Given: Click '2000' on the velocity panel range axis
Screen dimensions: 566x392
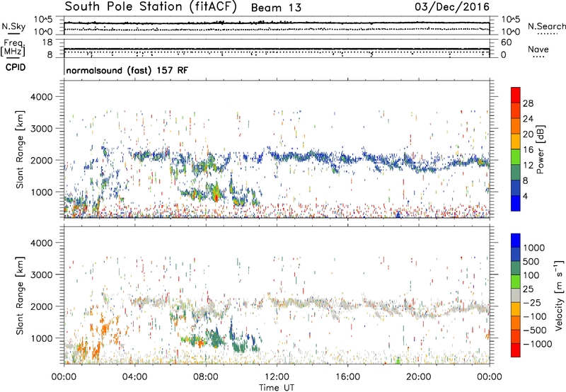Looking at the screenshot, I should pyautogui.click(x=42, y=306).
